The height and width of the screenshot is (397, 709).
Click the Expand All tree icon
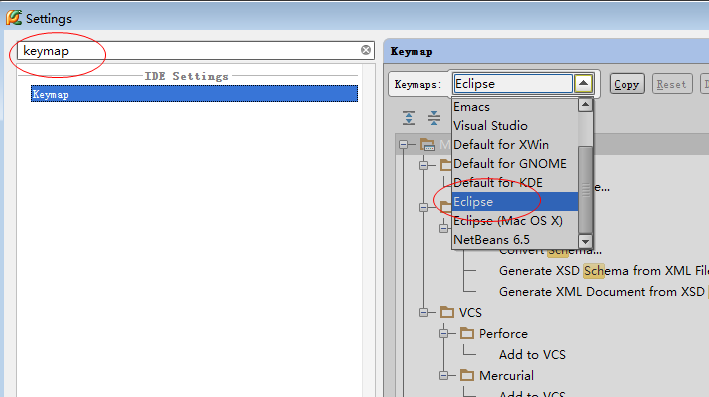click(x=409, y=118)
